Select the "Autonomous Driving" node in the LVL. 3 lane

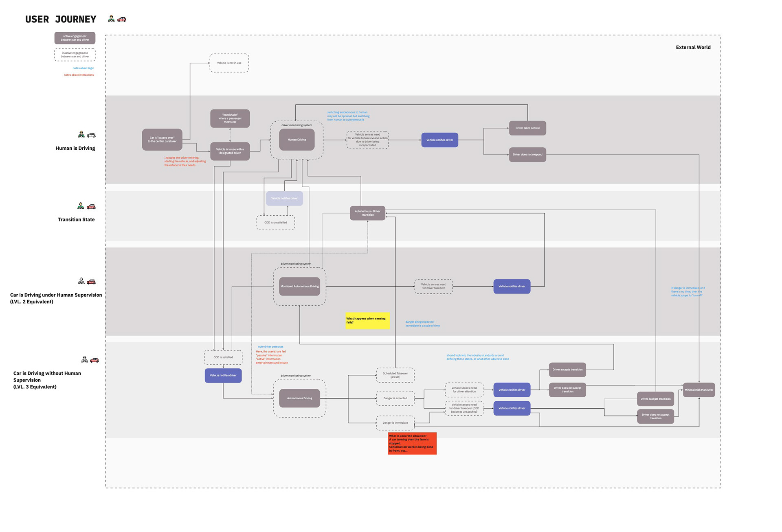tap(300, 398)
